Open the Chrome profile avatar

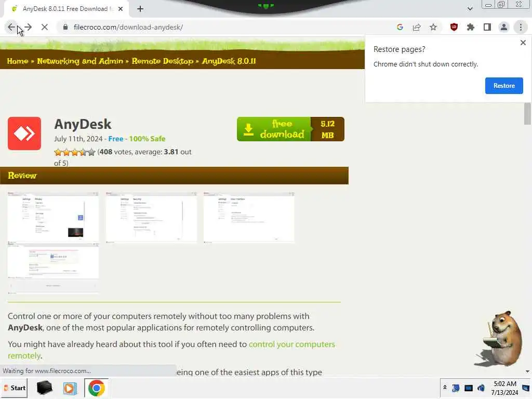coord(504,27)
